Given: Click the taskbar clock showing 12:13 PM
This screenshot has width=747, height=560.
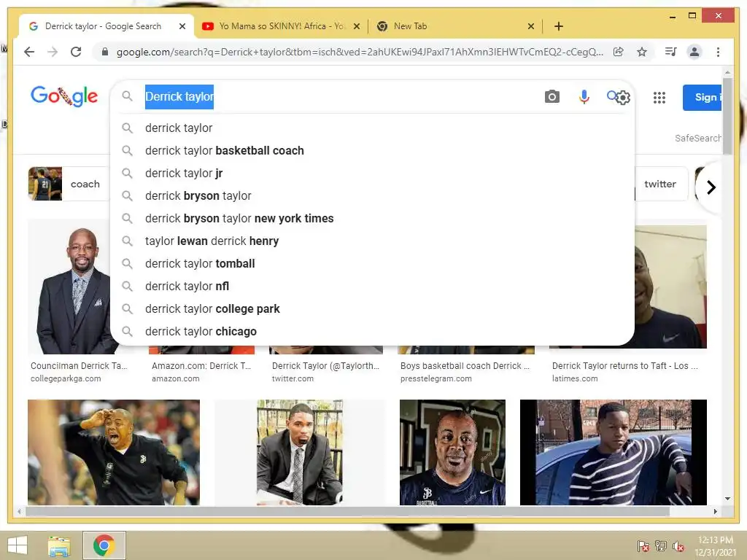Looking at the screenshot, I should coord(715,546).
